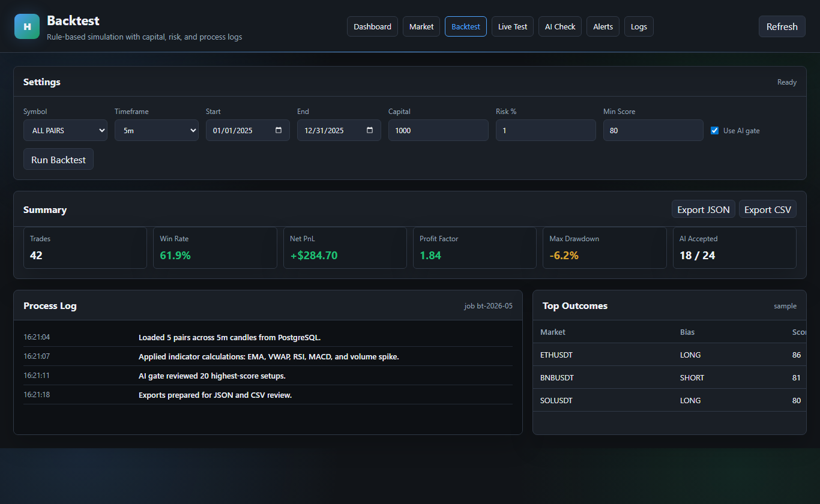Click the Net PnL +$284.70 value

click(x=314, y=256)
